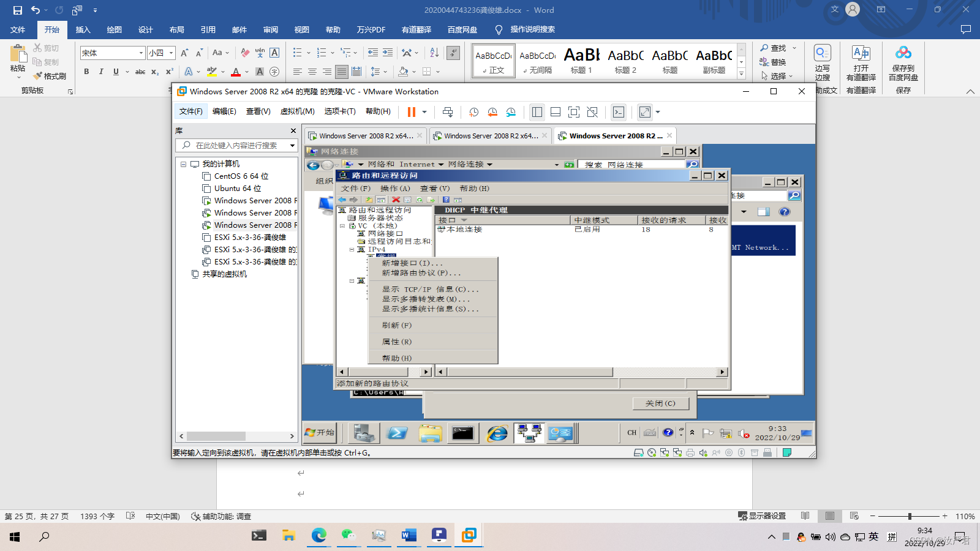The image size is (980, 551).
Task: Open the font size dropdown in Word
Action: point(171,53)
